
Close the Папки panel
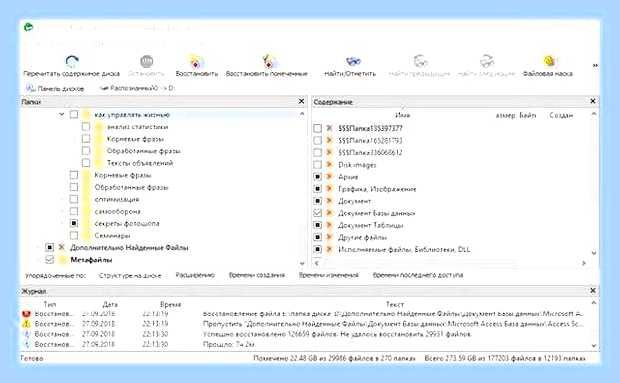(301, 102)
